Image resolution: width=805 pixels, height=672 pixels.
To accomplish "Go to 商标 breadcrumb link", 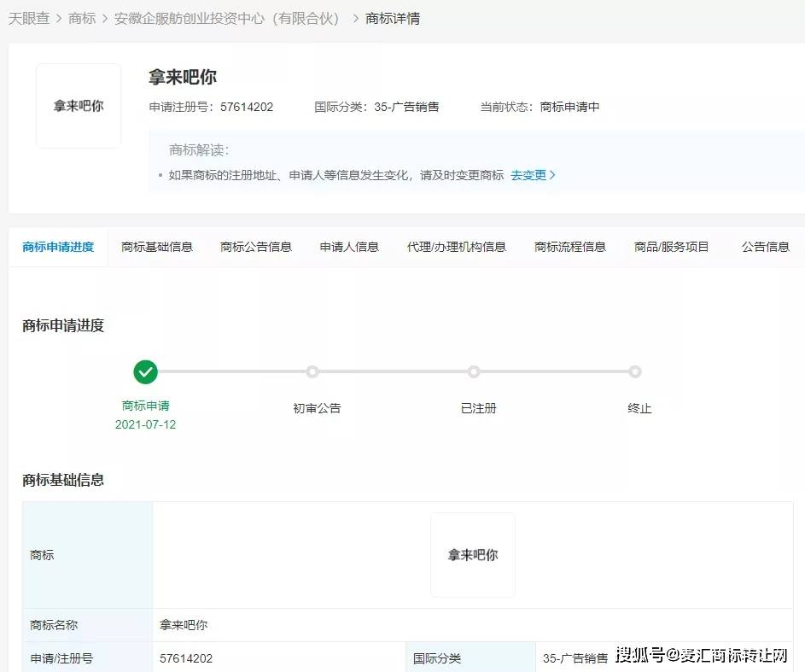I will pos(82,19).
